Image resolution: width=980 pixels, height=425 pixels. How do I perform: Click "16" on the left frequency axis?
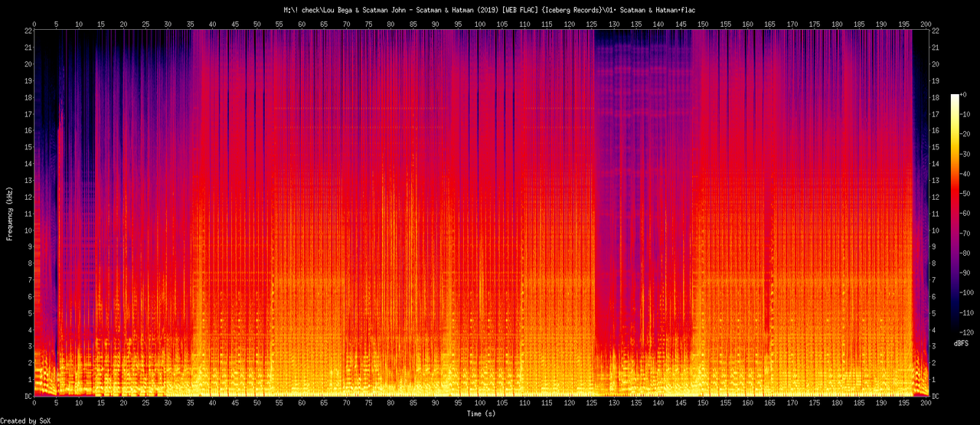[x=28, y=130]
